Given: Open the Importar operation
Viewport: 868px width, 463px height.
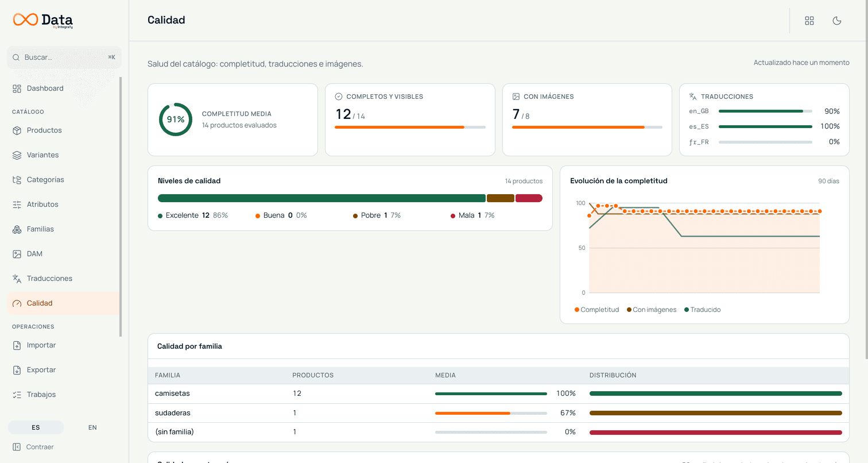Looking at the screenshot, I should point(63,345).
